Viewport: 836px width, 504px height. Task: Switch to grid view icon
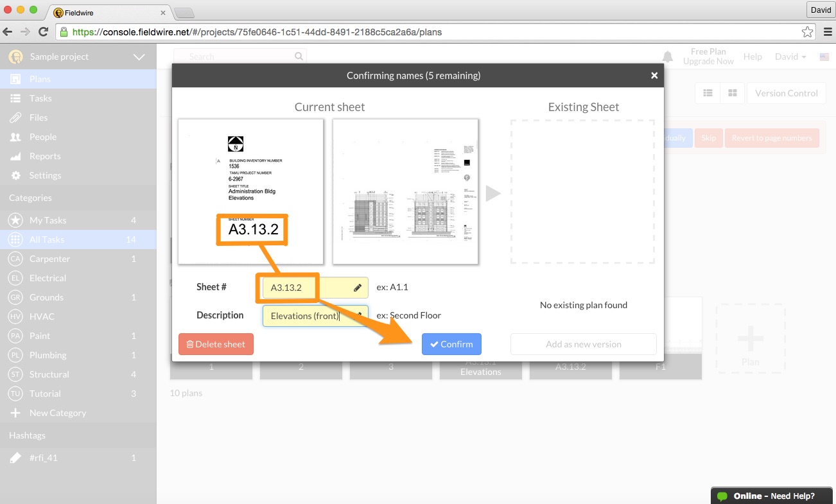(x=732, y=93)
